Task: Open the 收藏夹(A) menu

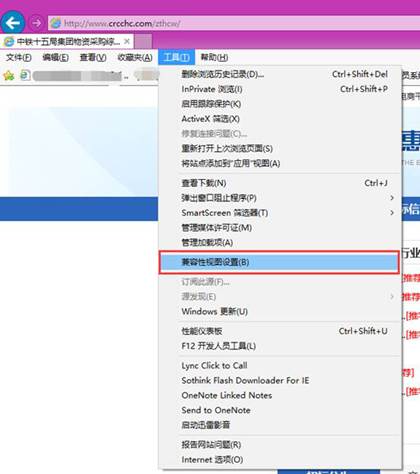Action: click(135, 57)
